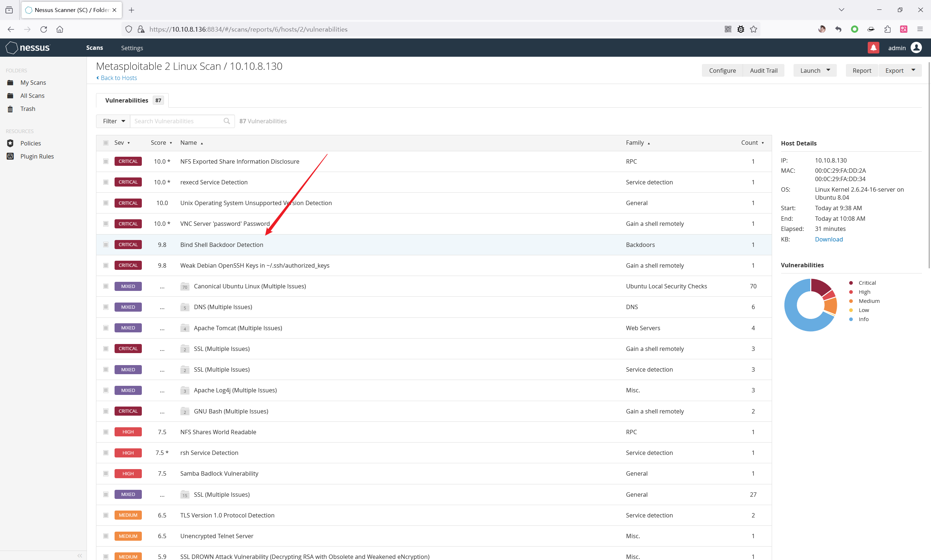Collapse the sidebar with double chevron

pos(80,556)
